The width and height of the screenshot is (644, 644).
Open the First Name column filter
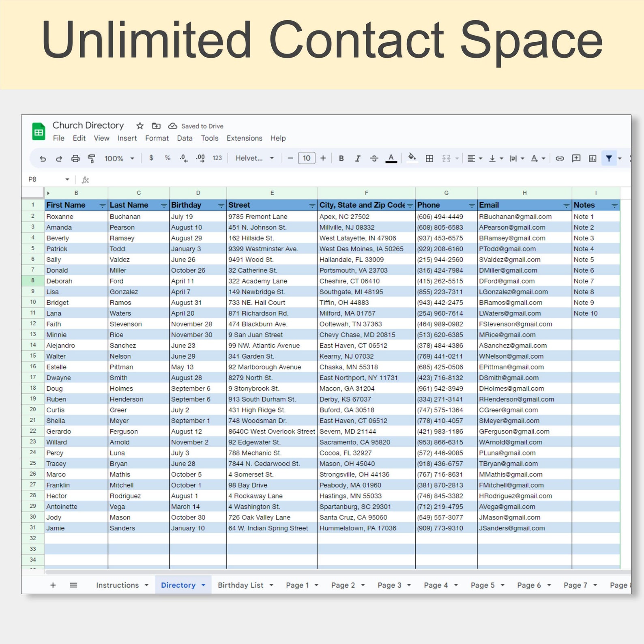(x=103, y=206)
